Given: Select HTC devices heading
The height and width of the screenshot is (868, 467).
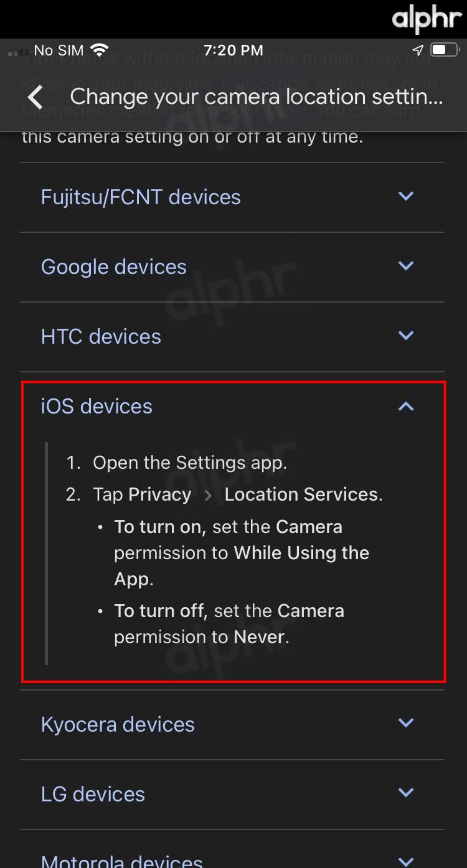Looking at the screenshot, I should (x=101, y=337).
